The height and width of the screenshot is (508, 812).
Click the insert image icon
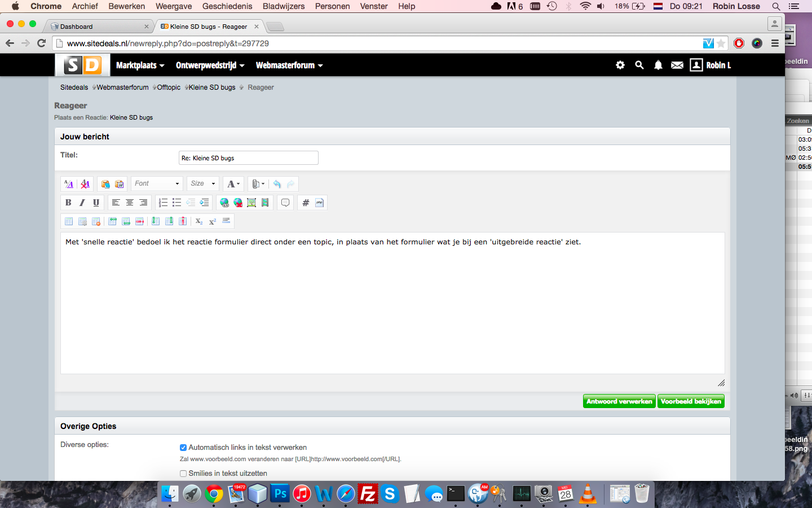(251, 203)
